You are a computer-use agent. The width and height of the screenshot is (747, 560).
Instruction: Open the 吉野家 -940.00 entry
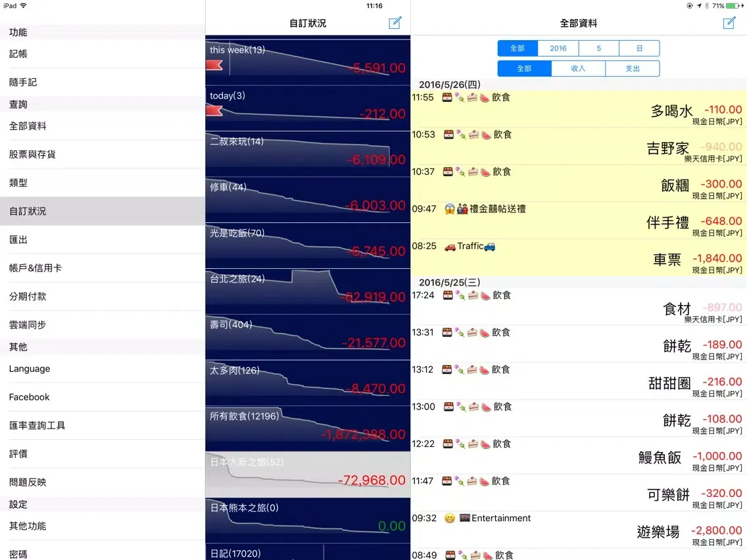point(579,146)
